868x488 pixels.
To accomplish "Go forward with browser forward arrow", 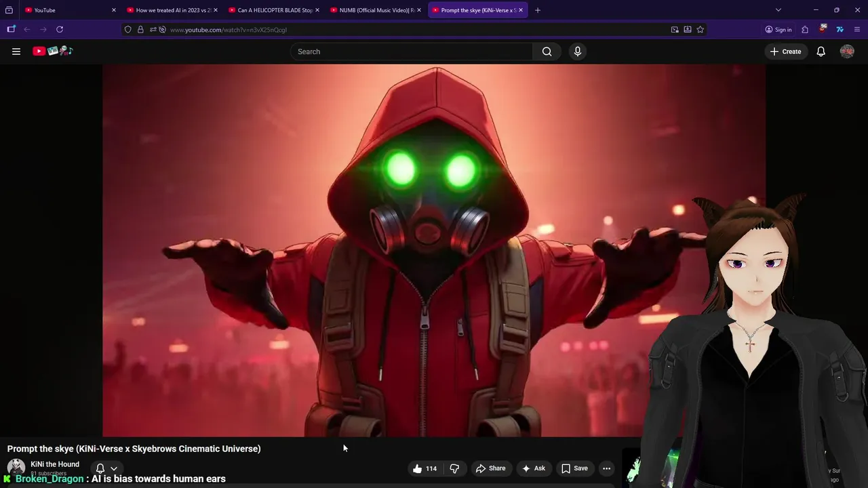I will pos(43,29).
